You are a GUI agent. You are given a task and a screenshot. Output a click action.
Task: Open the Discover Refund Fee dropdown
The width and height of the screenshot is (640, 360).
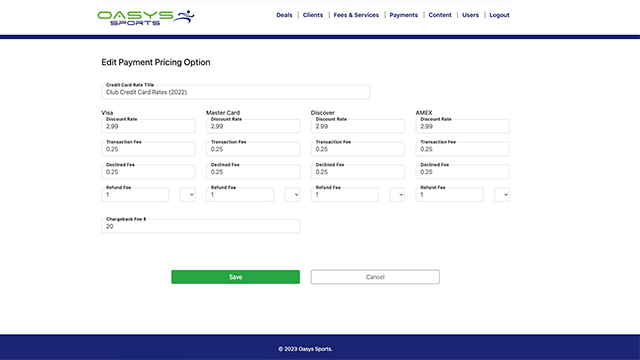click(x=397, y=195)
